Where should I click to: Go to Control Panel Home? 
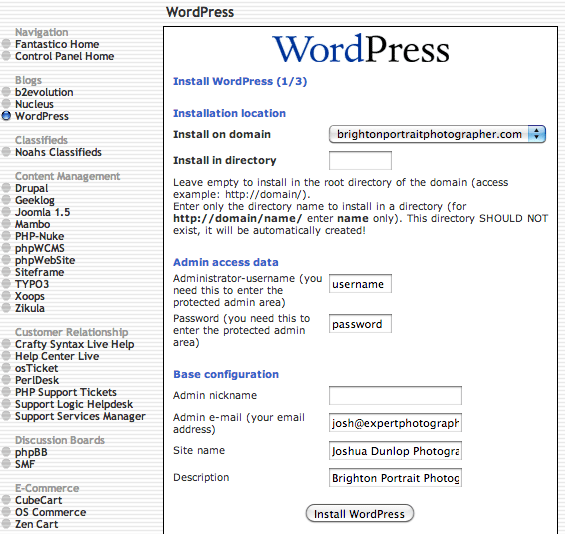tap(64, 56)
